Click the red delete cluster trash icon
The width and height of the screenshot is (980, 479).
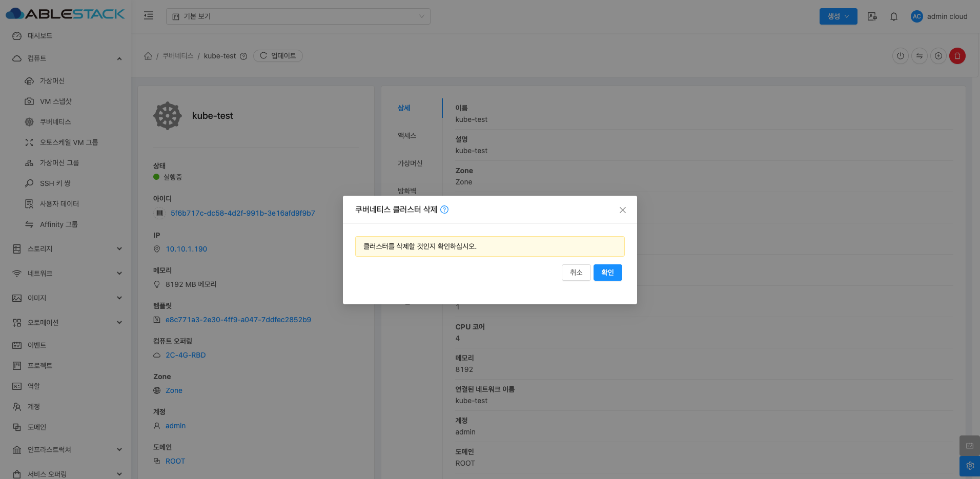pyautogui.click(x=957, y=56)
